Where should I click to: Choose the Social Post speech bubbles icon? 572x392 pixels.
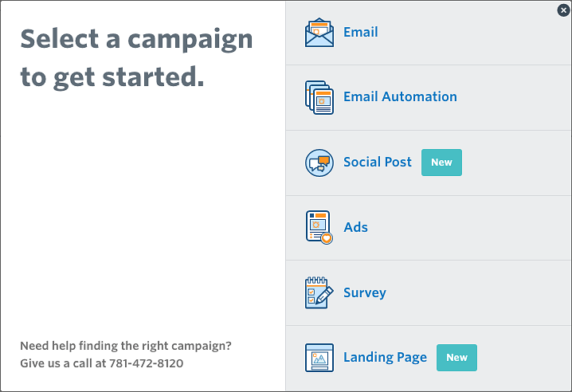click(319, 163)
